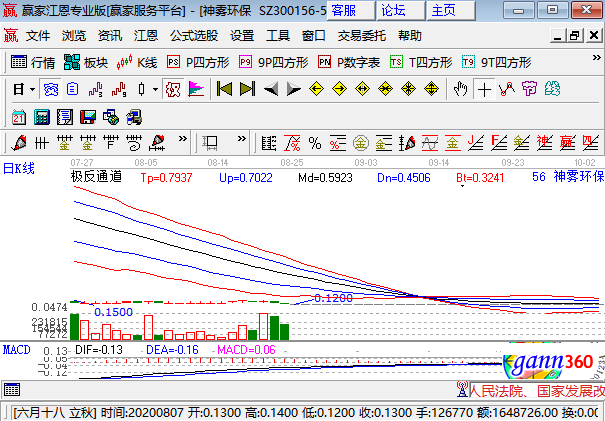Click the yellow diamond right-arrow icon
This screenshot has height=421, width=605.
point(339,89)
